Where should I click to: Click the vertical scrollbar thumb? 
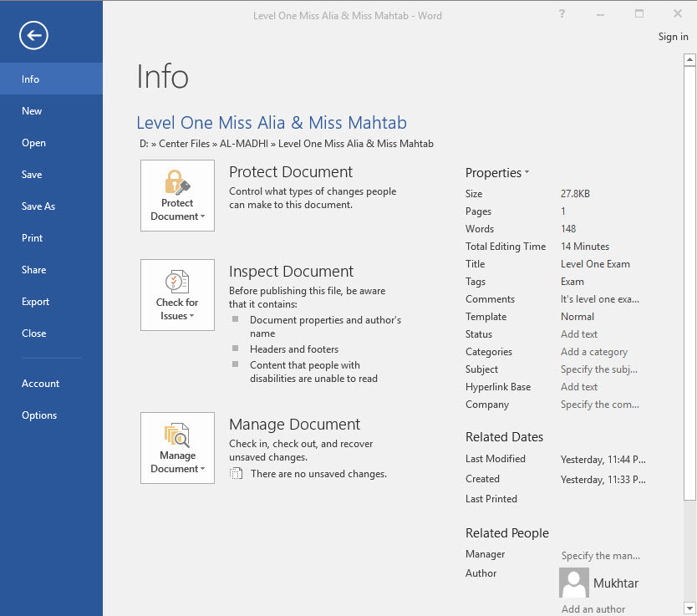(689, 283)
